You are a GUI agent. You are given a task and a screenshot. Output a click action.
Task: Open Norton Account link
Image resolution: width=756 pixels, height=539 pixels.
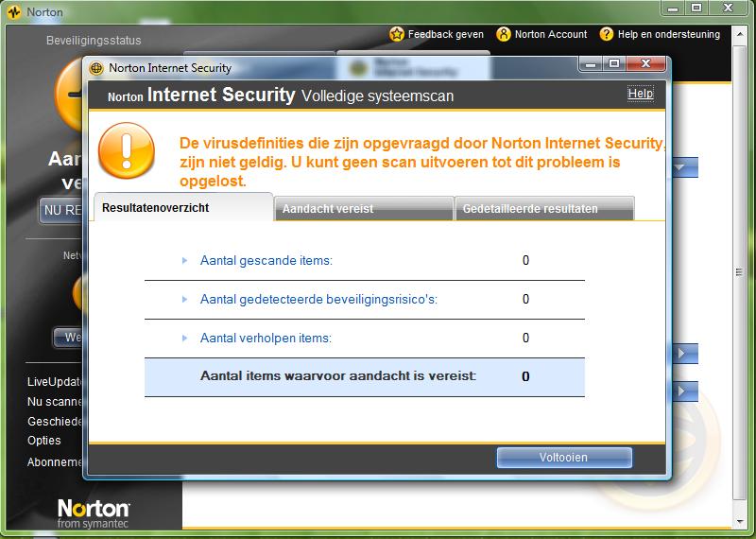point(551,34)
